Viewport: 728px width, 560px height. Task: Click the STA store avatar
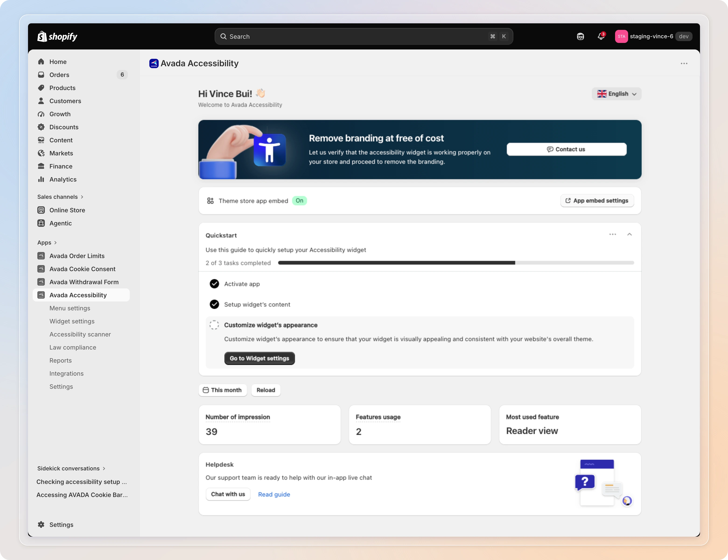tap(621, 36)
